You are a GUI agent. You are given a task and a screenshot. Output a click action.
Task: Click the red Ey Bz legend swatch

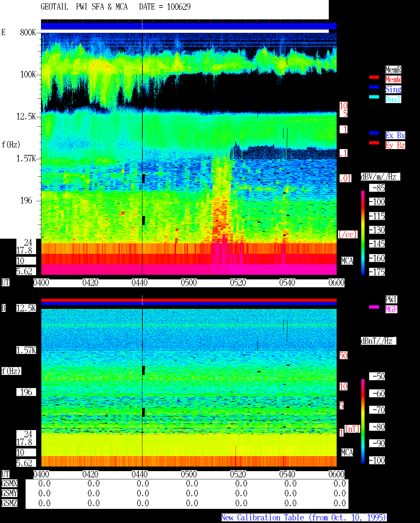click(x=374, y=143)
